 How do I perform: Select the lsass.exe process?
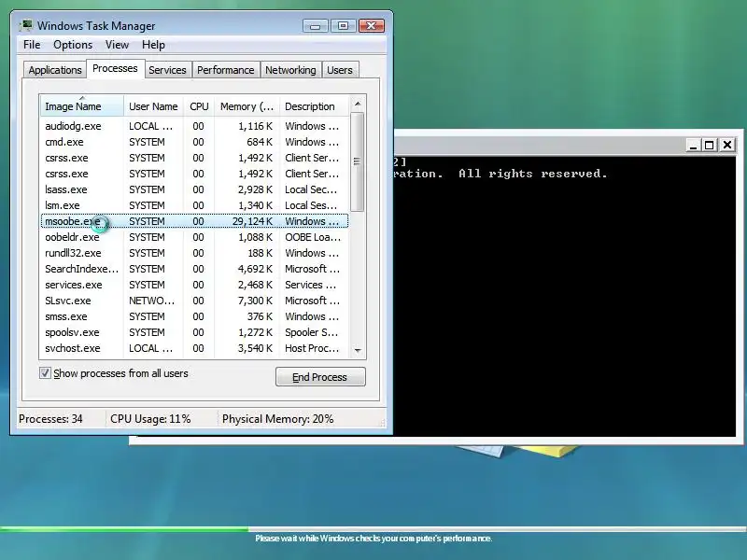click(194, 189)
